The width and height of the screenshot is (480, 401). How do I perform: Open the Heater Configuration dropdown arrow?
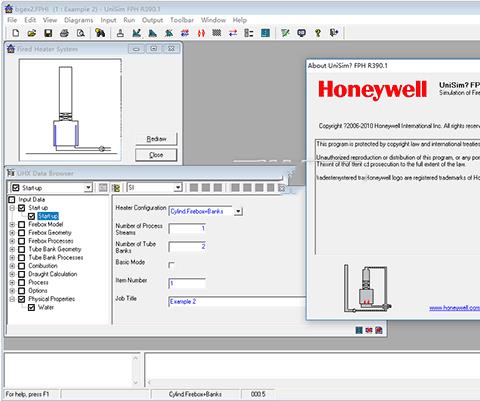238,211
